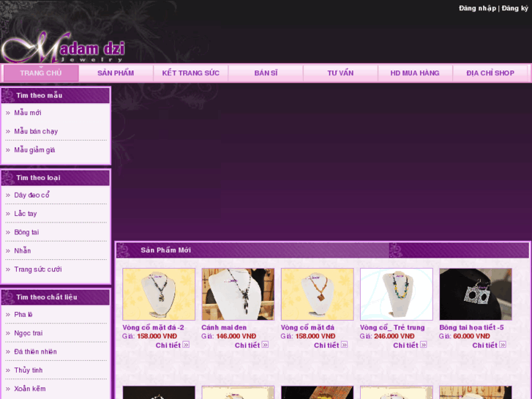Screen dimensions: 532x399
Task: Click price 246.000 VNĐ text
Action: [x=394, y=336]
